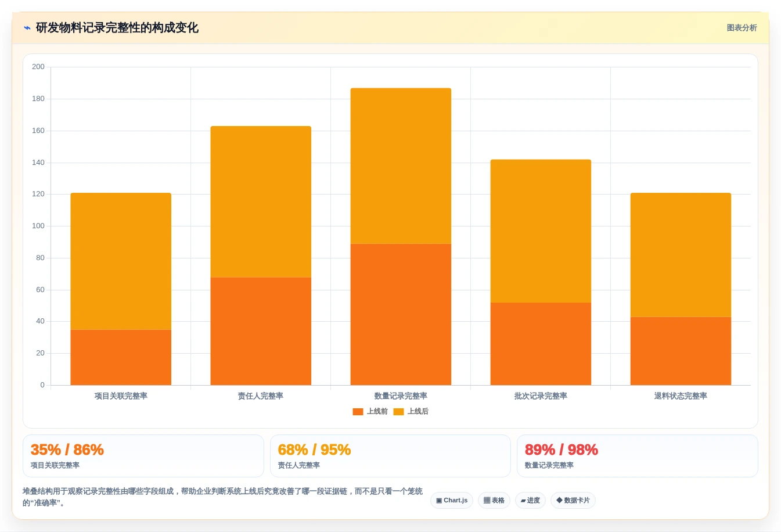Toggle the 上线前 legend item
The image size is (781, 532).
coord(370,411)
